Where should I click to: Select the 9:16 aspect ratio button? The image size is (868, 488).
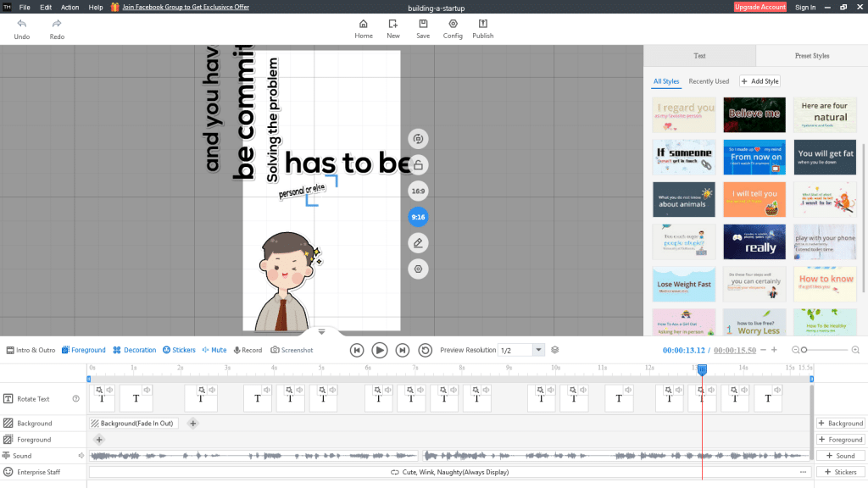[x=418, y=217]
